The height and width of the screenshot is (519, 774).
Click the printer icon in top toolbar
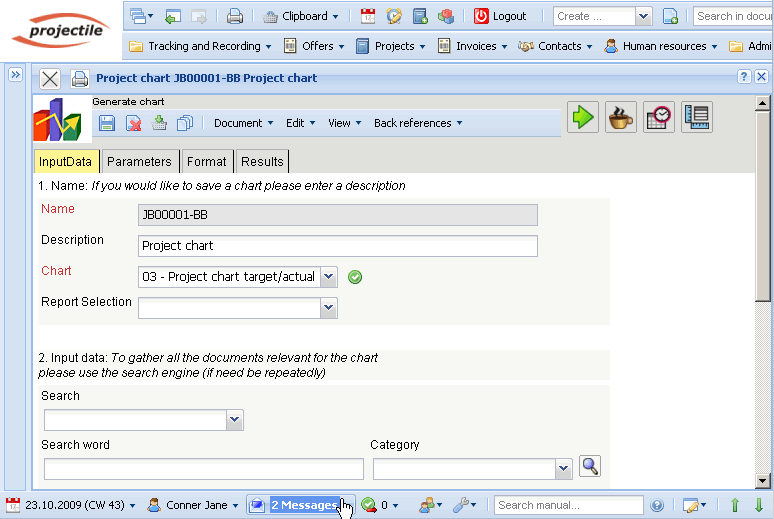point(234,16)
